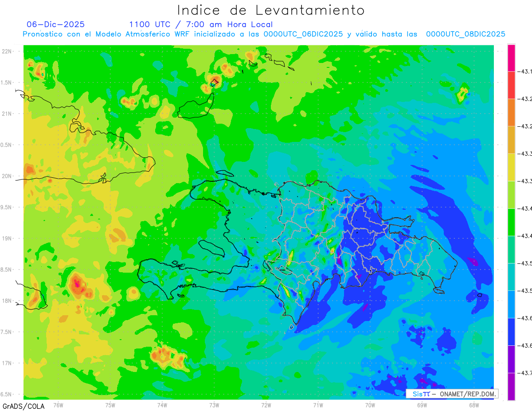Click the '68W' longitude label
532x411 pixels.
click(474, 405)
